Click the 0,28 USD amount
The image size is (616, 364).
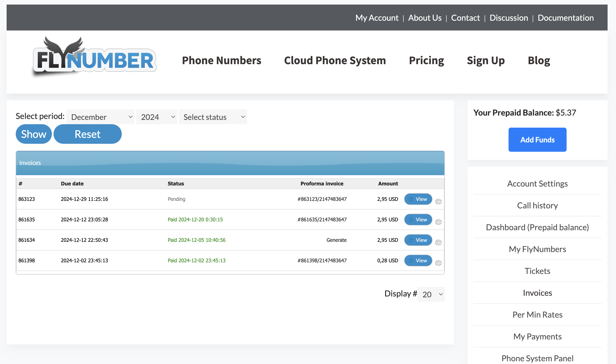[387, 260]
